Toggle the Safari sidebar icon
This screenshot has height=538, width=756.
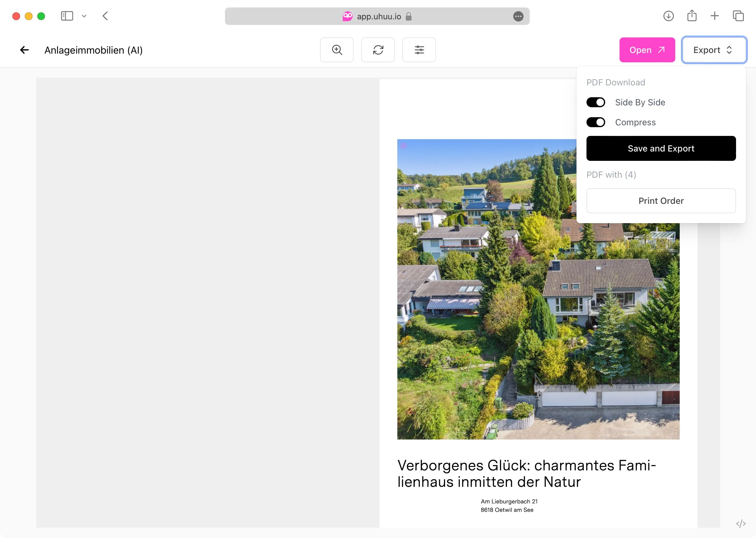coord(67,16)
